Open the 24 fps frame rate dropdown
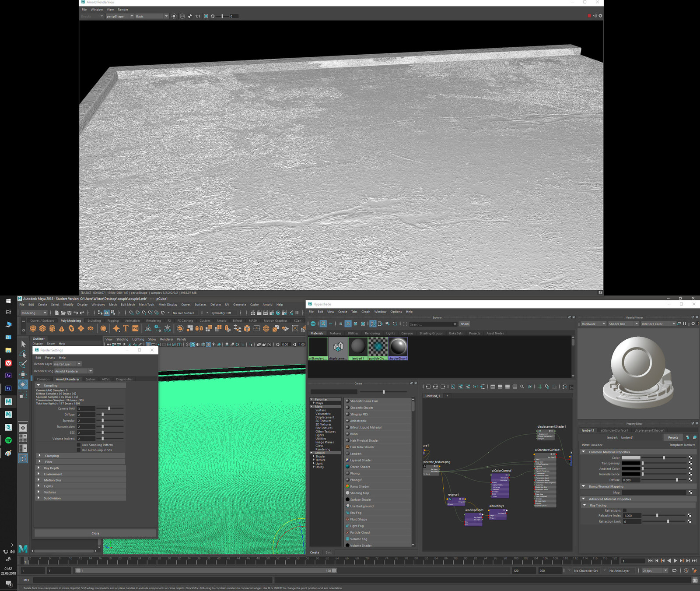The height and width of the screenshot is (591, 700). pyautogui.click(x=655, y=570)
